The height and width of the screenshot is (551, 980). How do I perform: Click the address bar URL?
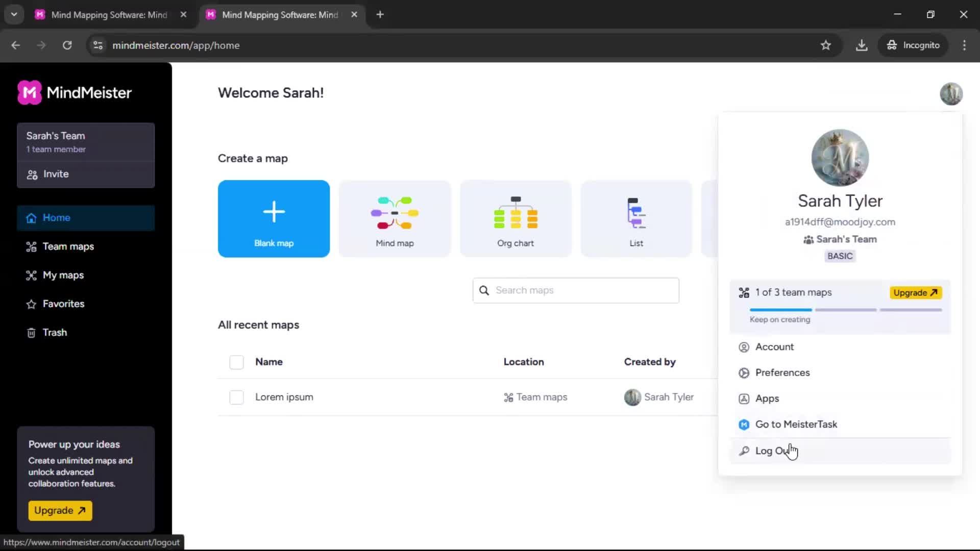pos(176,45)
